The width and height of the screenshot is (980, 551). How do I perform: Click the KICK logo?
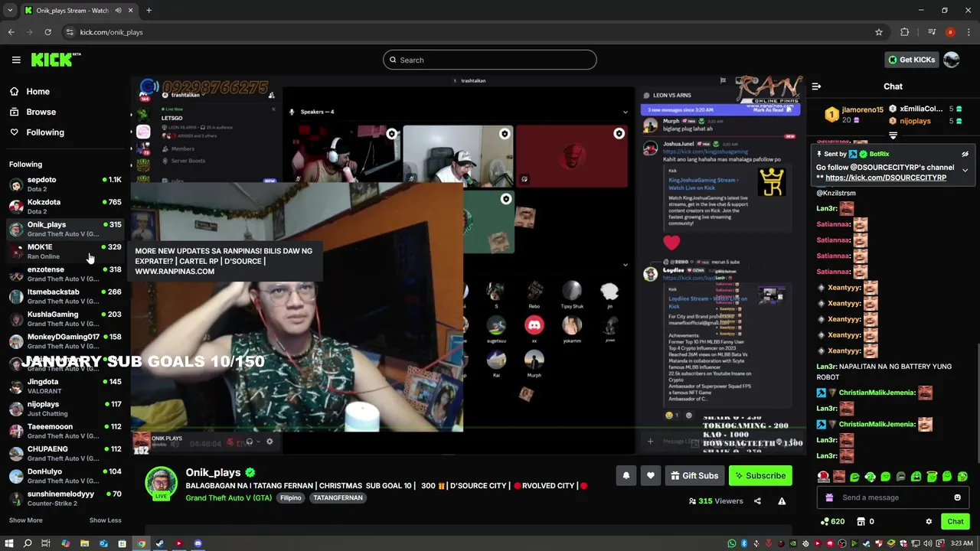pos(55,60)
